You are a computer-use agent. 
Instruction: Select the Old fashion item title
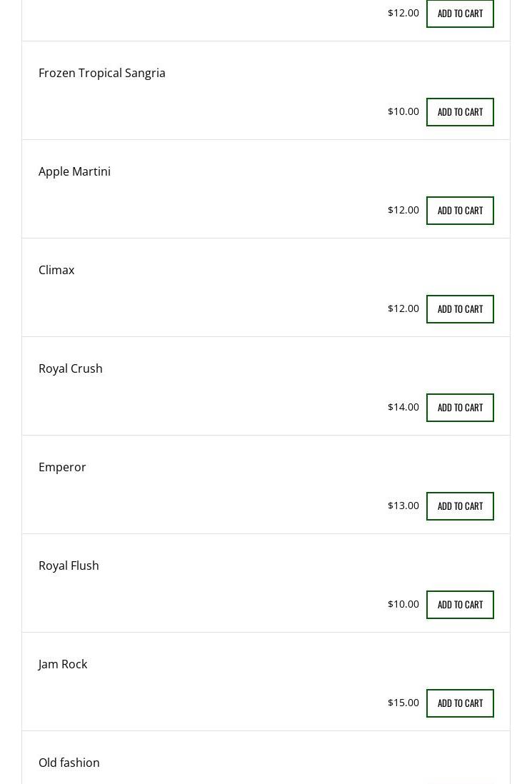tap(69, 763)
